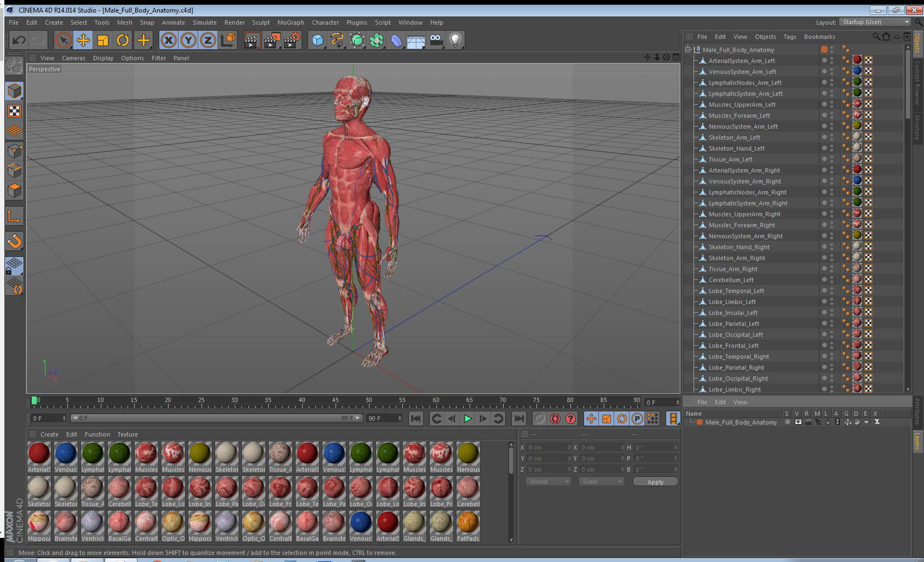Image resolution: width=924 pixels, height=562 pixels.
Task: Open the spline pen tools icon
Action: coord(337,40)
